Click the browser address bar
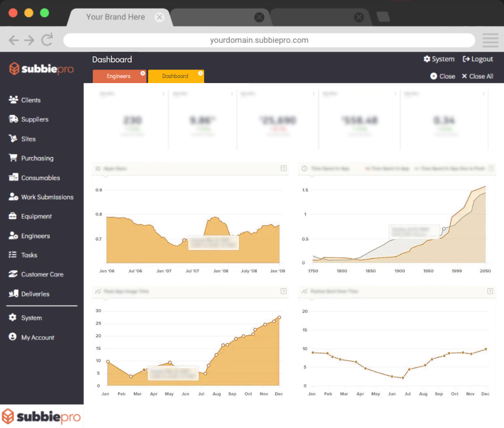504x428 pixels. (269, 40)
